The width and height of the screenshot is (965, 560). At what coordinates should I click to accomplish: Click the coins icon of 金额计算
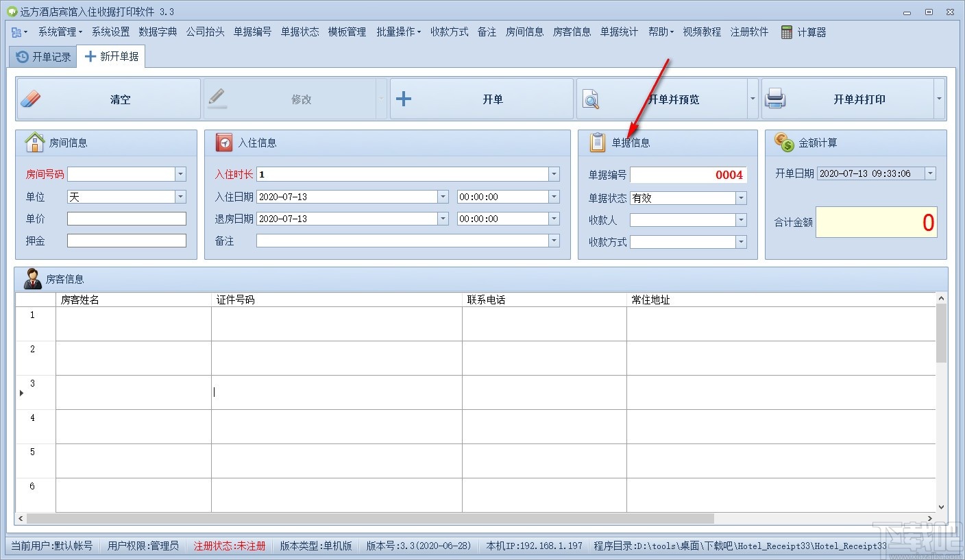pyautogui.click(x=785, y=142)
